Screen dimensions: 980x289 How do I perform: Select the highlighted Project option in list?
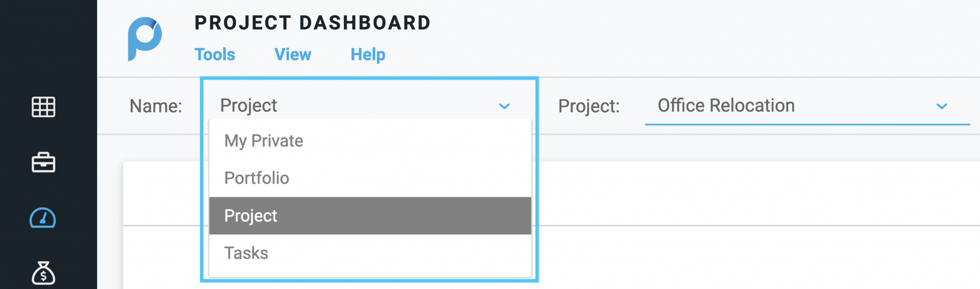[370, 216]
